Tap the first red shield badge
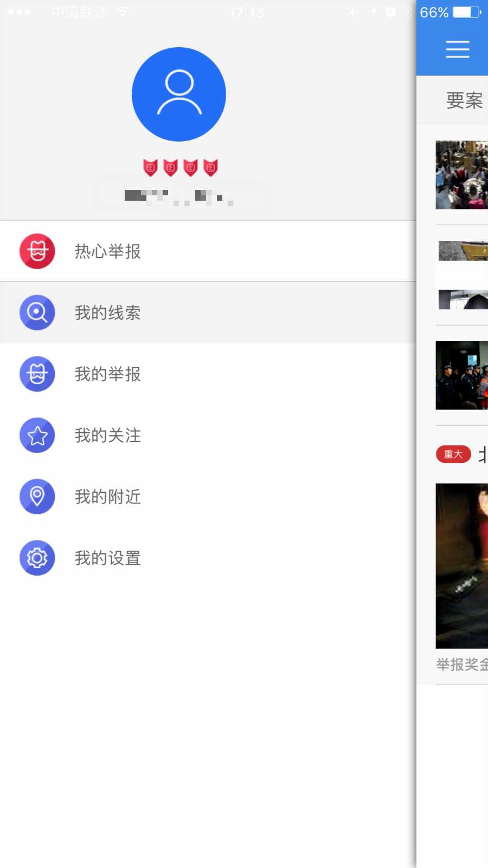The width and height of the screenshot is (488, 868). coord(151,168)
